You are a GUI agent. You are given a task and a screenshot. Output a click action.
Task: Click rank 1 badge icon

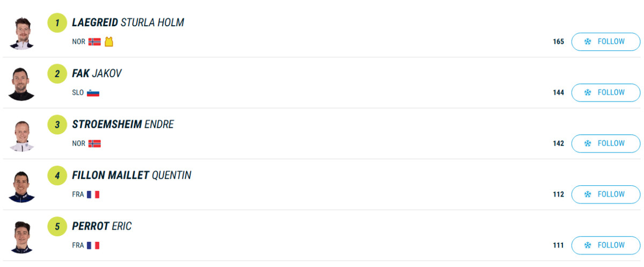click(57, 23)
